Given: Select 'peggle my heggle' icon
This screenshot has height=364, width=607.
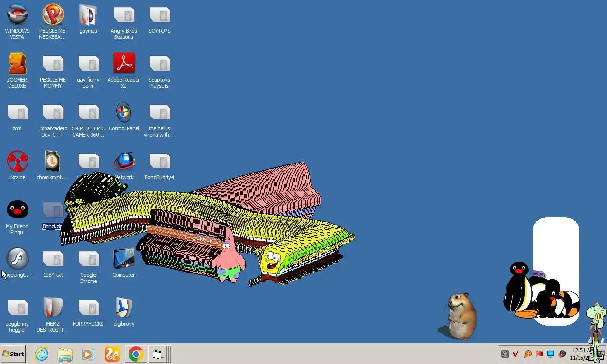Looking at the screenshot, I should tap(17, 315).
